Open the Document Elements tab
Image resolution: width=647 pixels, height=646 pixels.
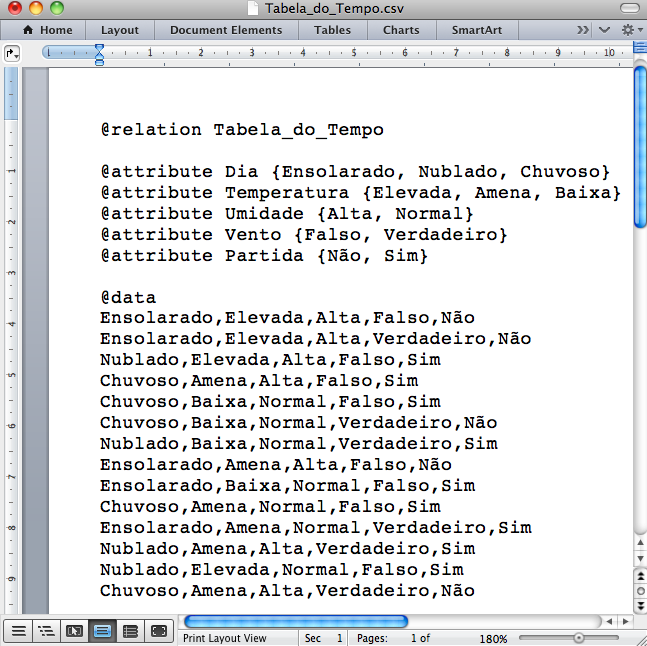point(226,30)
